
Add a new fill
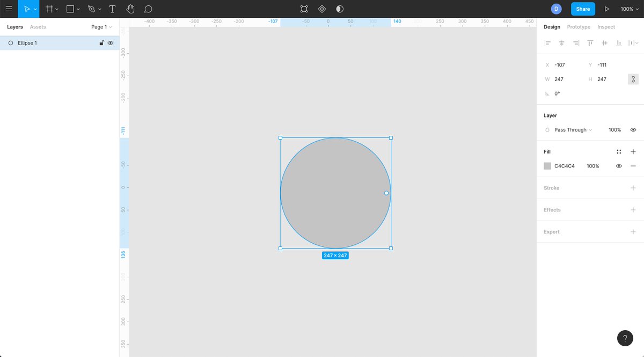pos(633,152)
